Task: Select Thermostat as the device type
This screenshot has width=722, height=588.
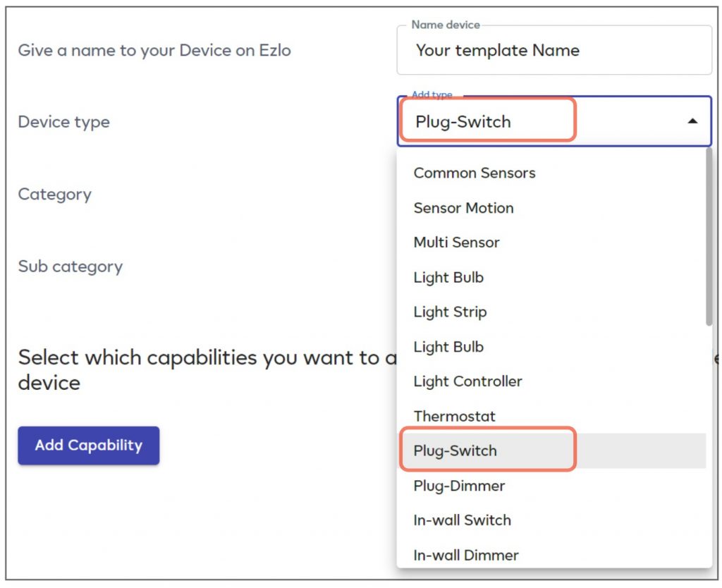Action: (455, 416)
